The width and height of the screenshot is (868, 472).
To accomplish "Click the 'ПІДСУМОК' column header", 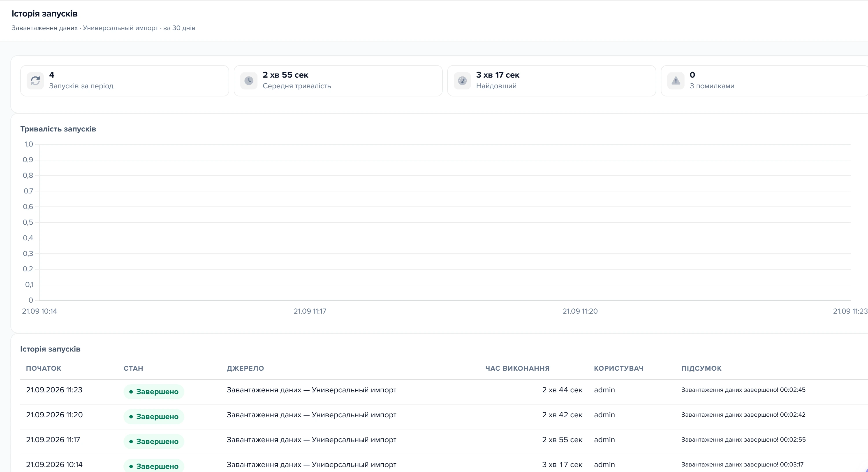I will (x=701, y=368).
